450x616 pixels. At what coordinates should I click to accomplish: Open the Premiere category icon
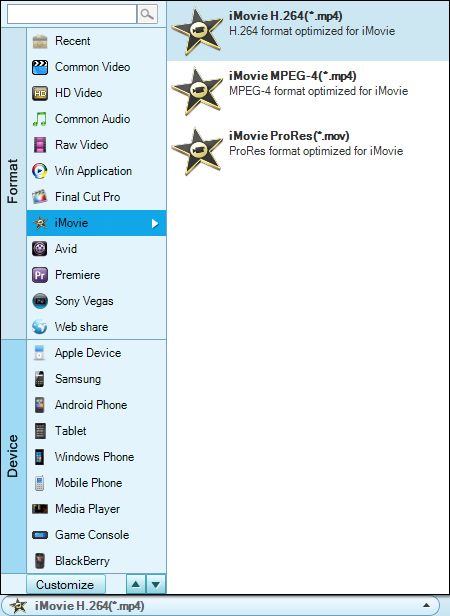pos(40,275)
